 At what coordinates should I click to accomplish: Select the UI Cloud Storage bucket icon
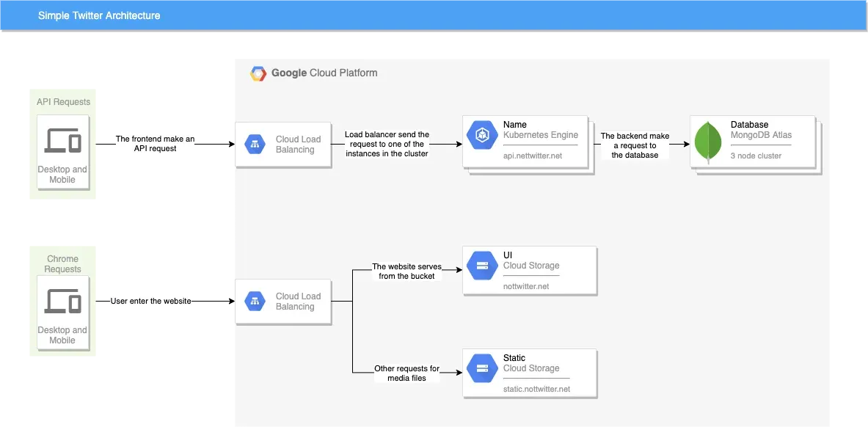click(483, 266)
